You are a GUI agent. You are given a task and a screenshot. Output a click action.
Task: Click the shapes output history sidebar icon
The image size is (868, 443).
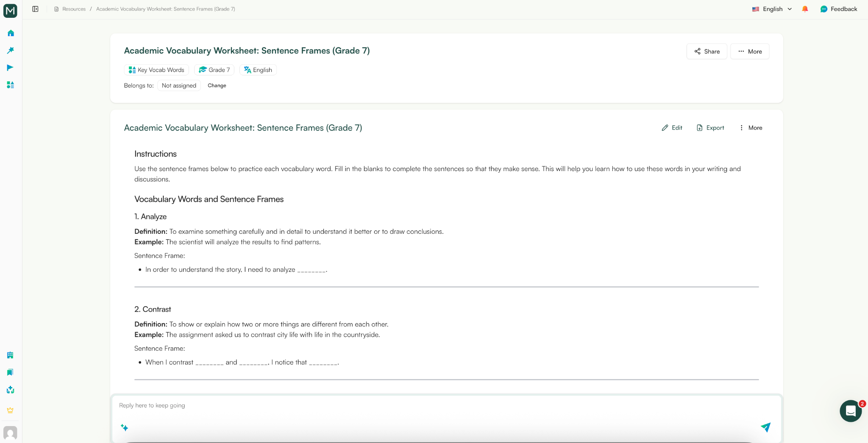(x=10, y=85)
